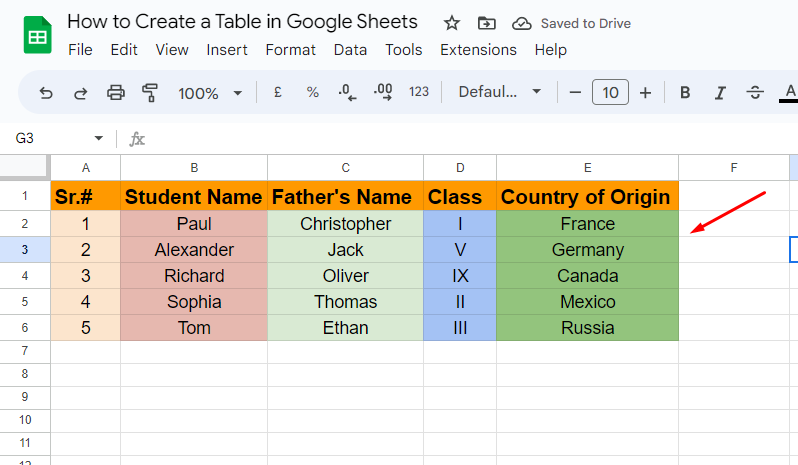The height and width of the screenshot is (465, 798).
Task: Toggle bold formatting
Action: [x=685, y=93]
